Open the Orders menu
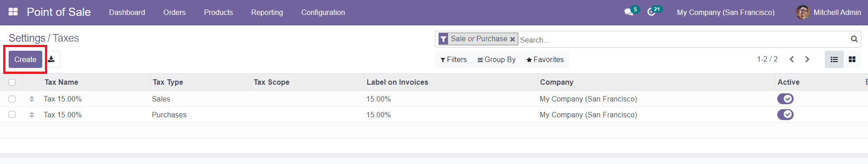This screenshot has height=164, width=868. click(x=175, y=12)
